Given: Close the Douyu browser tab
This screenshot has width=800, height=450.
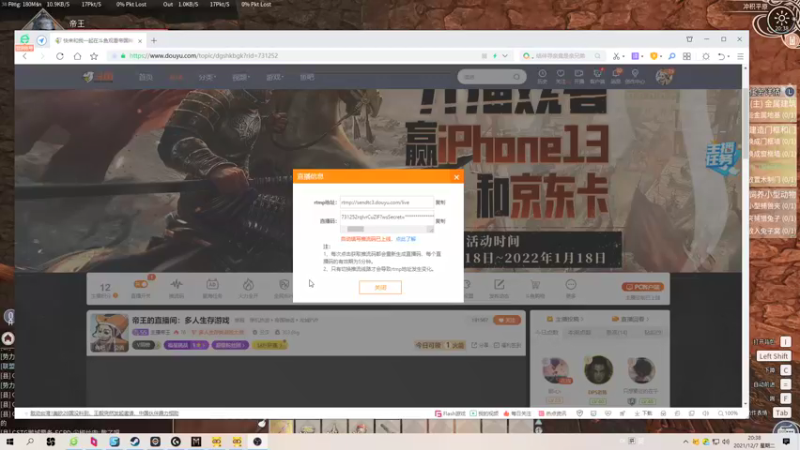Looking at the screenshot, I should click(x=140, y=41).
